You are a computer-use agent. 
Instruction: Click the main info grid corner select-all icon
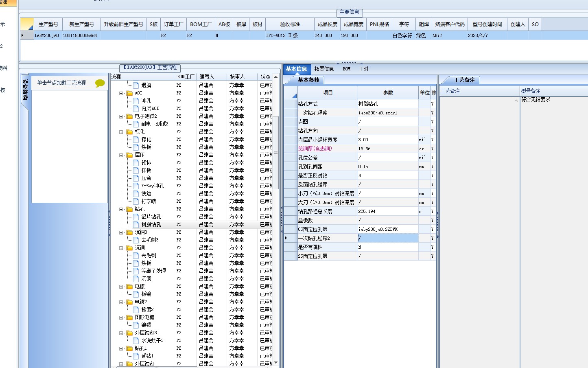pos(27,24)
